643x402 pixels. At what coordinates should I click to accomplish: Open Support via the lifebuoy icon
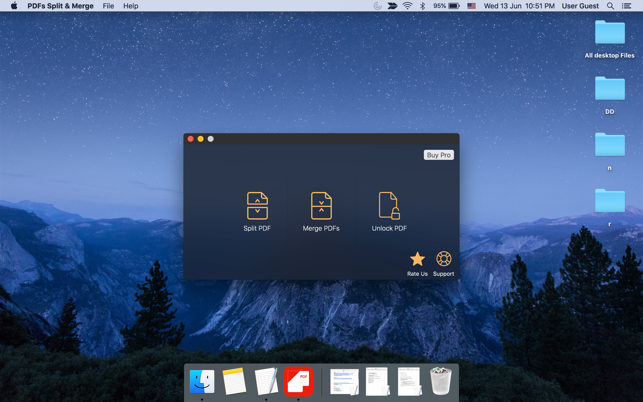[x=443, y=260]
